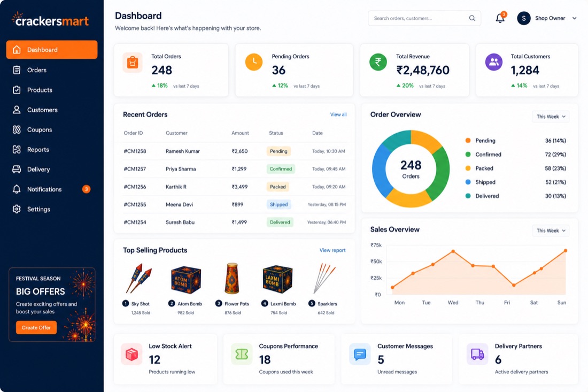
Task: Click the Sunday endpoint on sales chart
Action: pyautogui.click(x=566, y=250)
